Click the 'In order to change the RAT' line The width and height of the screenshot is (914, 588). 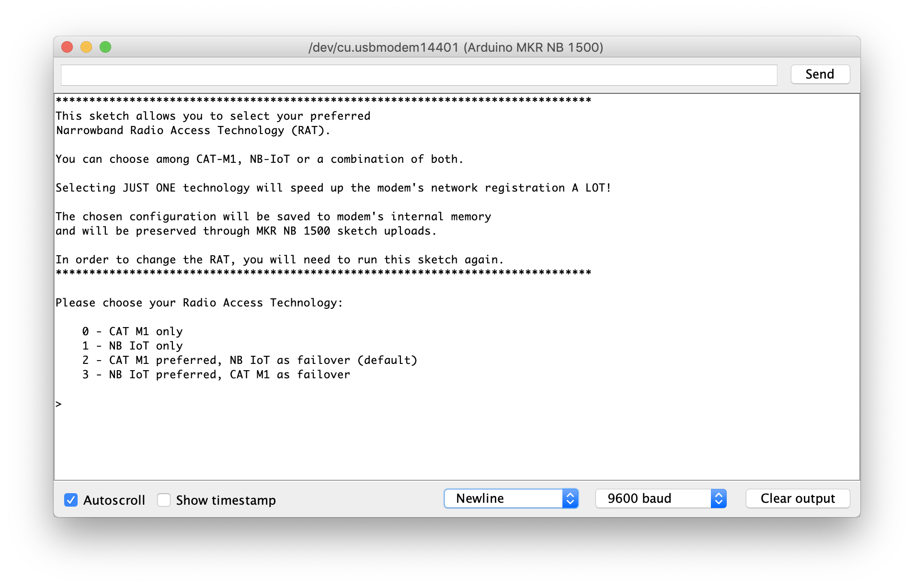coord(280,260)
